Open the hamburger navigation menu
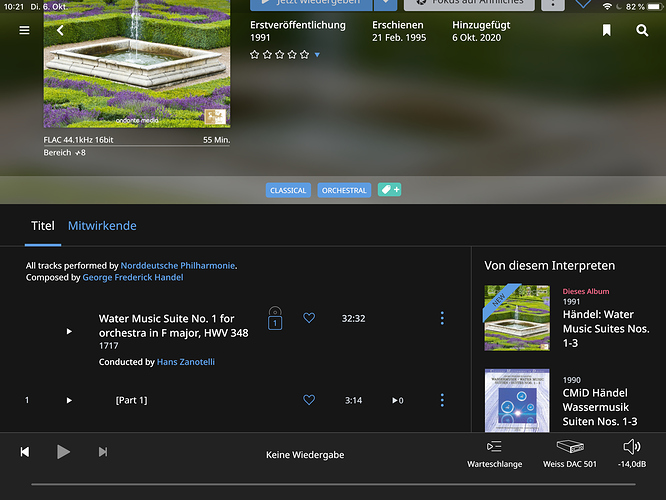The width and height of the screenshot is (666, 500). [x=24, y=30]
